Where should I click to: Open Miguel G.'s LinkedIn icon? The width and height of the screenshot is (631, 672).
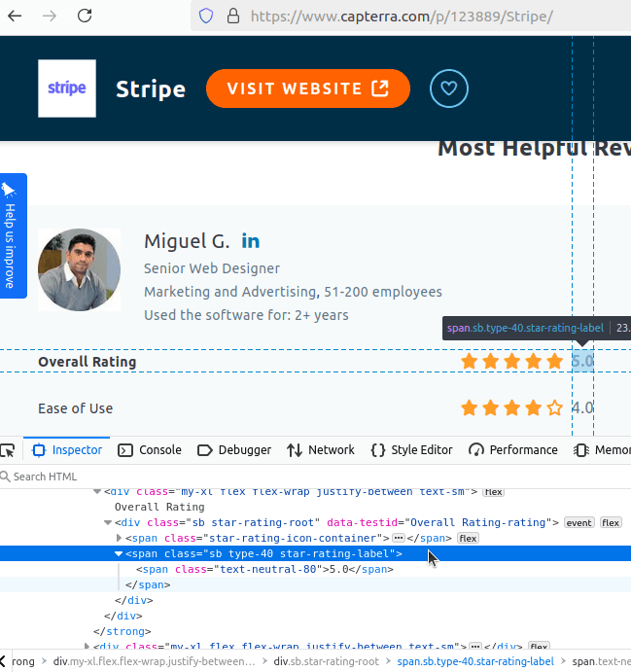tap(251, 241)
